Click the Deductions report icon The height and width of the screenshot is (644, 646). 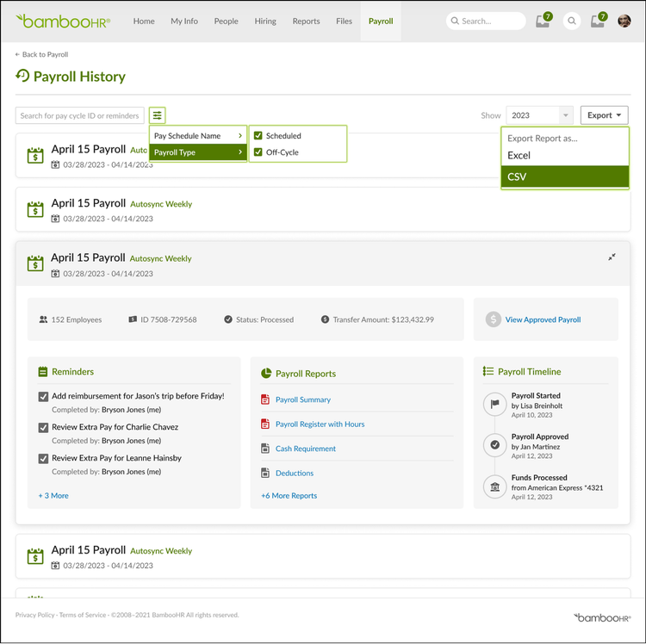point(265,473)
